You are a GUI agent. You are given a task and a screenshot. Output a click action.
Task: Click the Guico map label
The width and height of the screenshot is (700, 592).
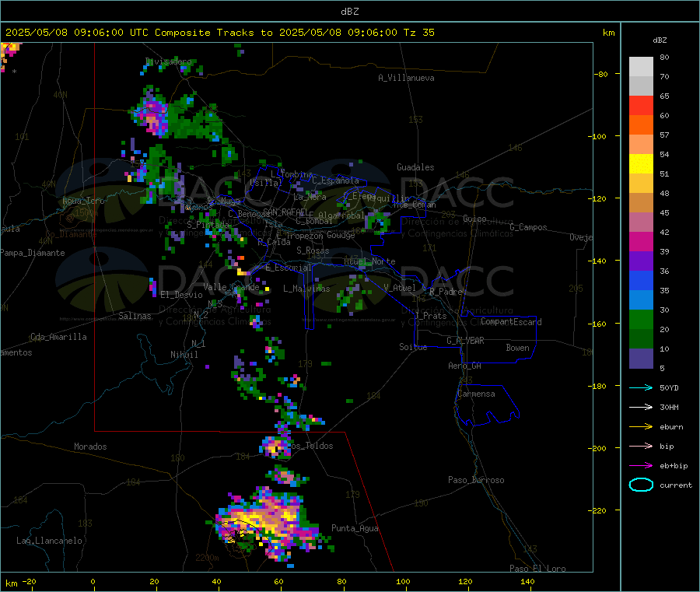[x=474, y=219]
